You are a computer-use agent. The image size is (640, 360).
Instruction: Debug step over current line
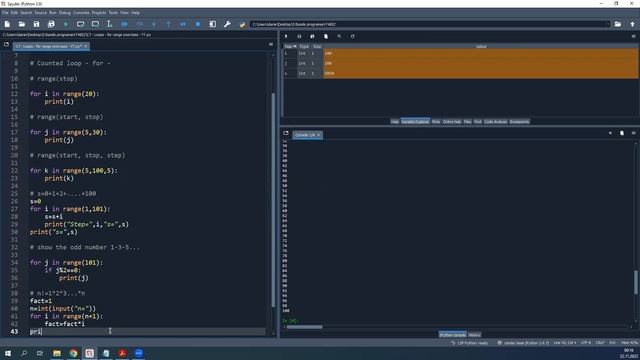[x=139, y=24]
